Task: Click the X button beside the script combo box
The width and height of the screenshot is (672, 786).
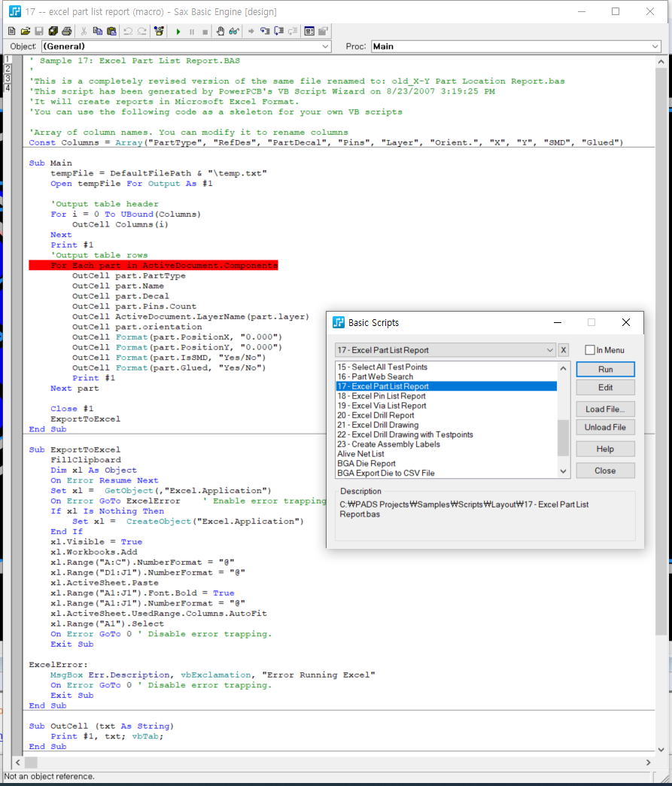Action: point(564,350)
